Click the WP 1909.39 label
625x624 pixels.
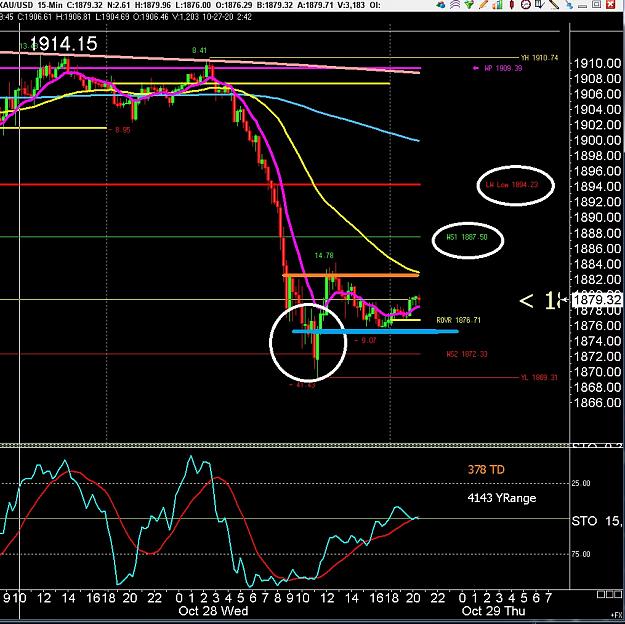pos(503,68)
